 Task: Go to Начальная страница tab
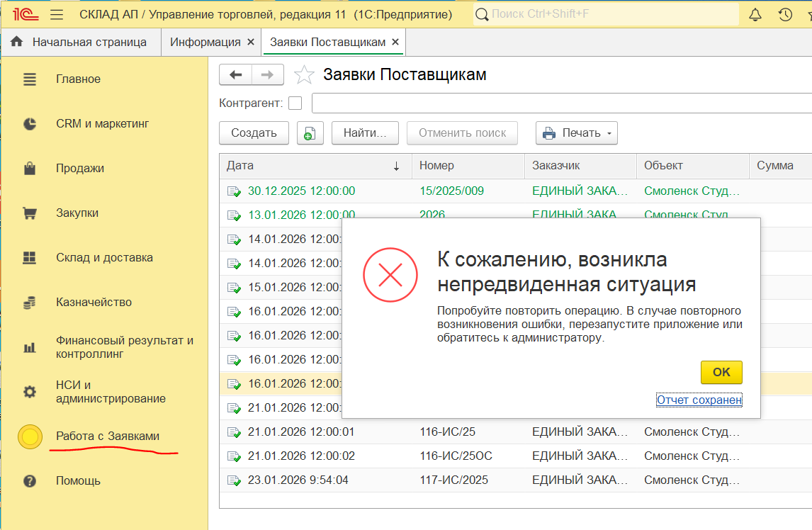(89, 43)
